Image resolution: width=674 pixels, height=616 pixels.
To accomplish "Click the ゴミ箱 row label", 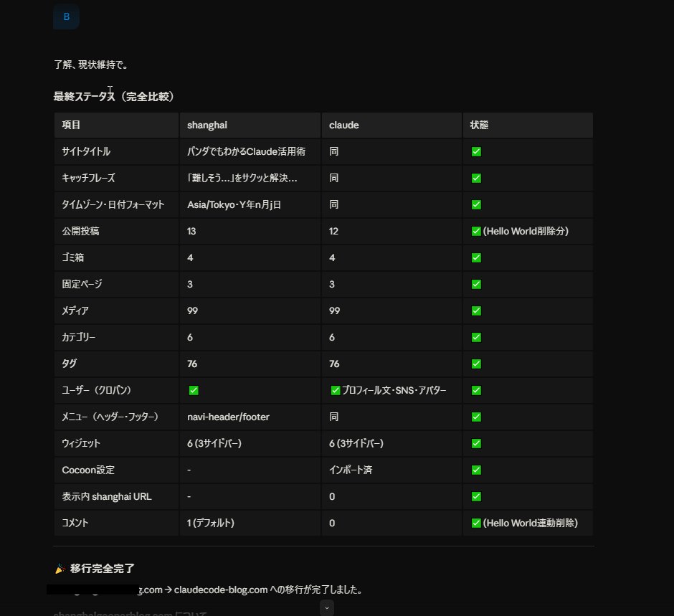I will click(72, 257).
